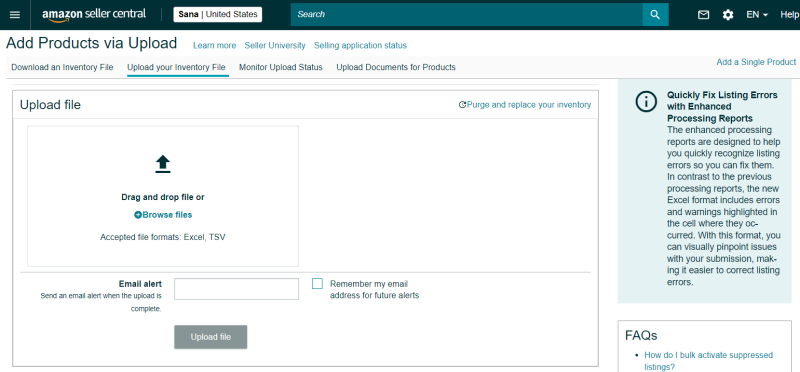This screenshot has height=372, width=800.
Task: Open Selling application status link
Action: pyautogui.click(x=360, y=45)
